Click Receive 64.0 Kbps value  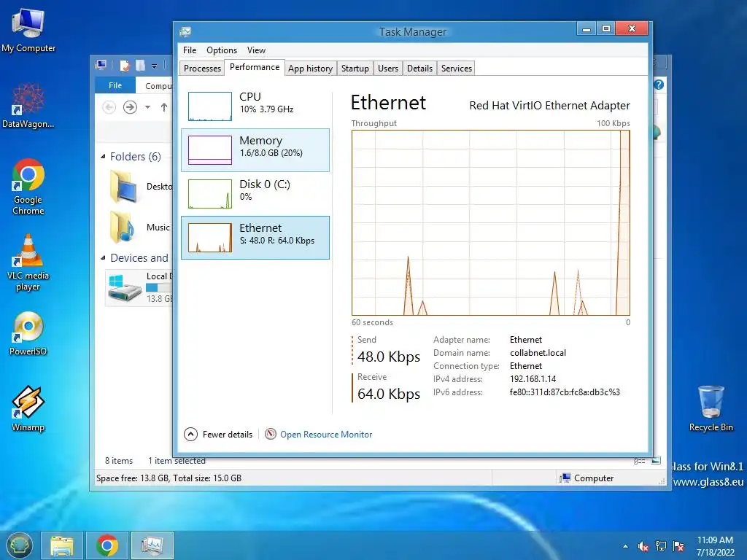tap(389, 394)
